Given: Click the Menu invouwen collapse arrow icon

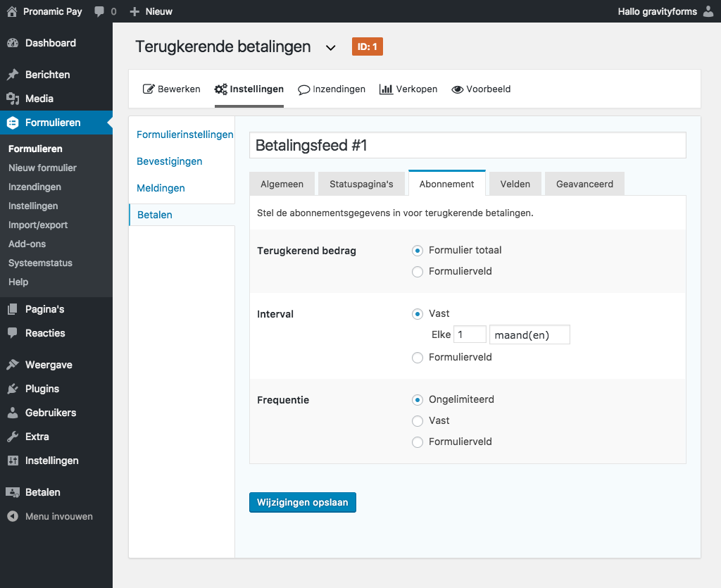Looking at the screenshot, I should pos(13,516).
